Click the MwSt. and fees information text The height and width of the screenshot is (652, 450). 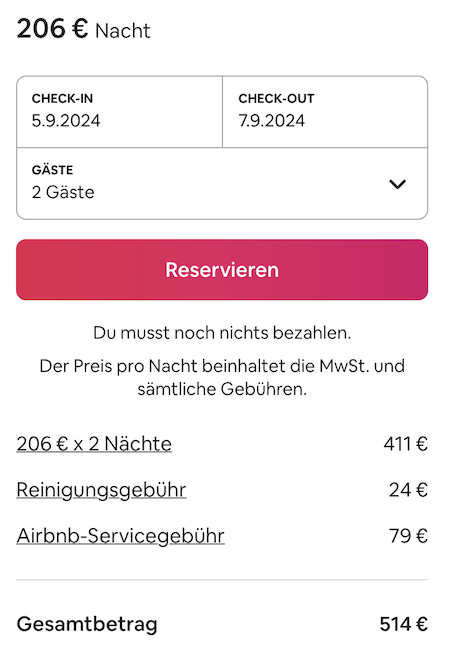[222, 378]
